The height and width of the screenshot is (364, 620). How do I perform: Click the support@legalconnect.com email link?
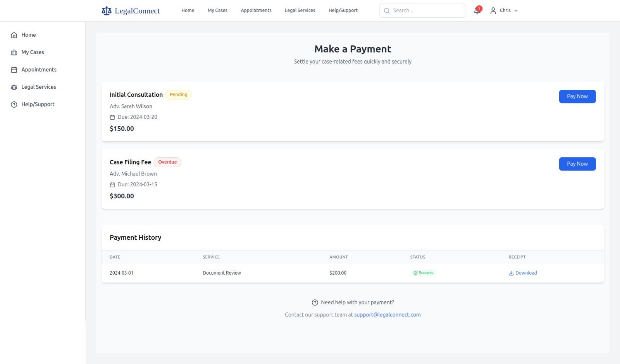(x=387, y=315)
